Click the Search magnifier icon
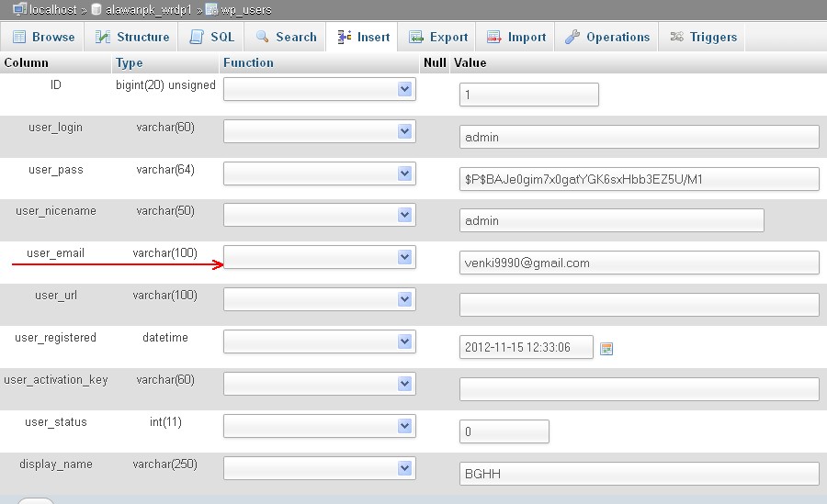827x504 pixels. [x=262, y=37]
